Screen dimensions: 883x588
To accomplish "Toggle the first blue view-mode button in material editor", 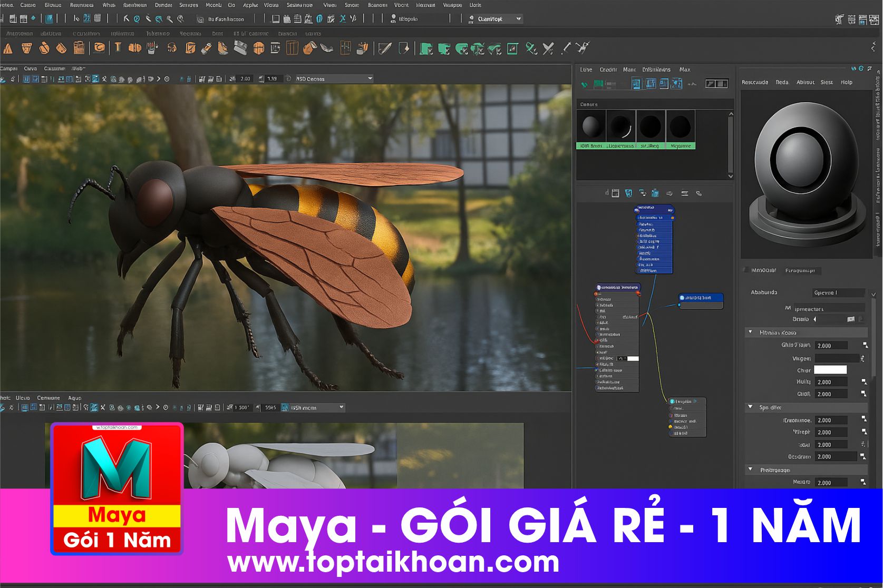I will pyautogui.click(x=636, y=83).
